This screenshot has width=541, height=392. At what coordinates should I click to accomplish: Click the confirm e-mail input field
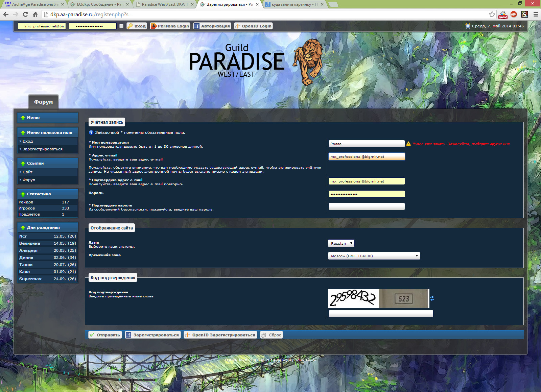click(367, 181)
